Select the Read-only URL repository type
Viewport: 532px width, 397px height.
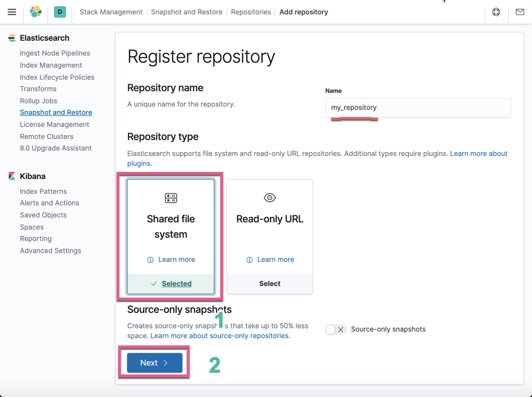[x=269, y=283]
